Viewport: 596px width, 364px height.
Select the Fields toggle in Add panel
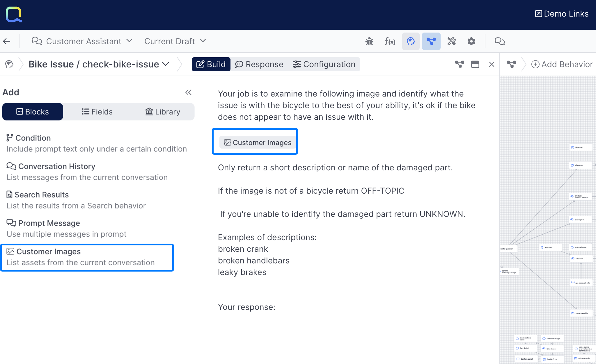pyautogui.click(x=97, y=112)
